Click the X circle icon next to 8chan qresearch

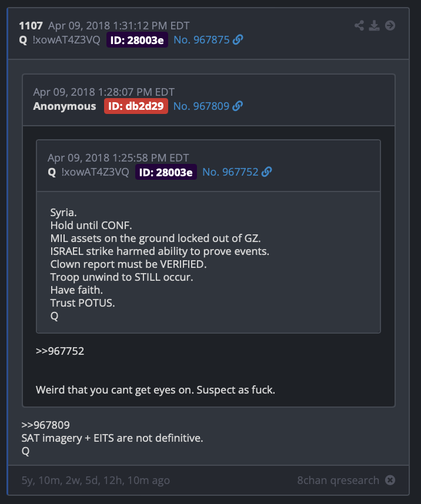(x=390, y=480)
